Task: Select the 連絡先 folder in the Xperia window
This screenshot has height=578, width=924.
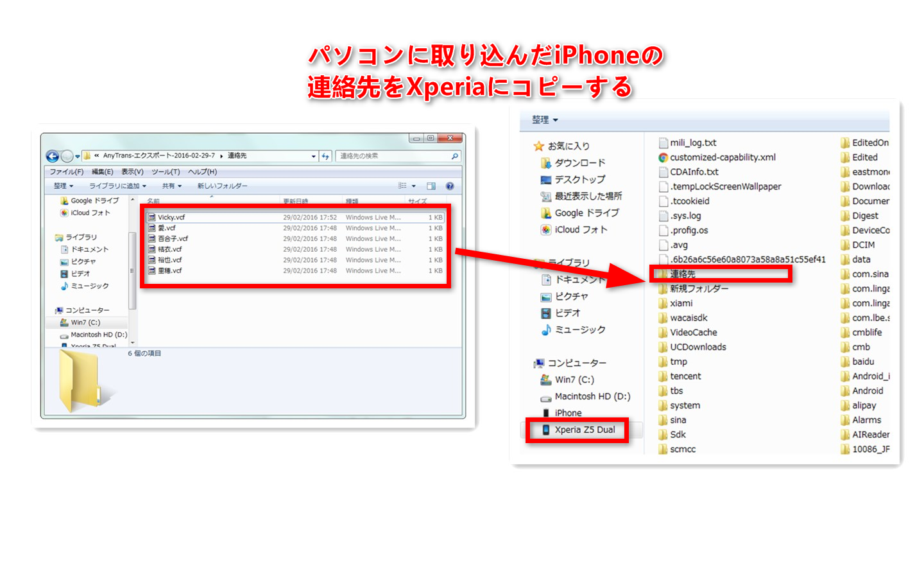Action: click(x=677, y=274)
